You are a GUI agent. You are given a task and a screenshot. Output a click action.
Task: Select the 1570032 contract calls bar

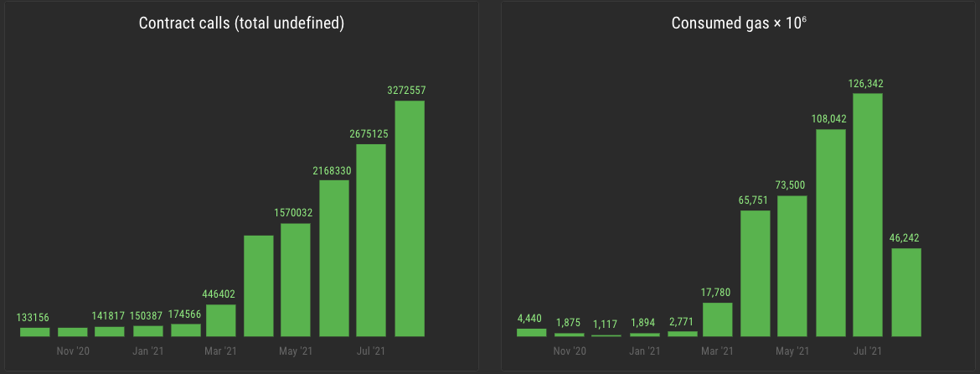(x=296, y=280)
